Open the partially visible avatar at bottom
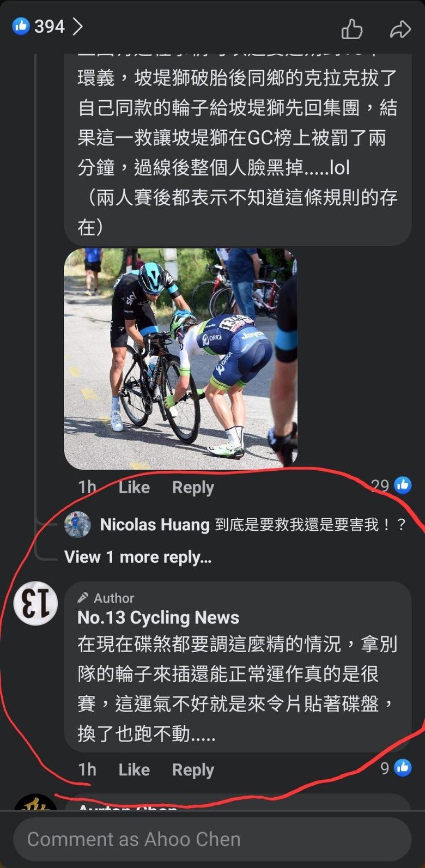 click(35, 802)
